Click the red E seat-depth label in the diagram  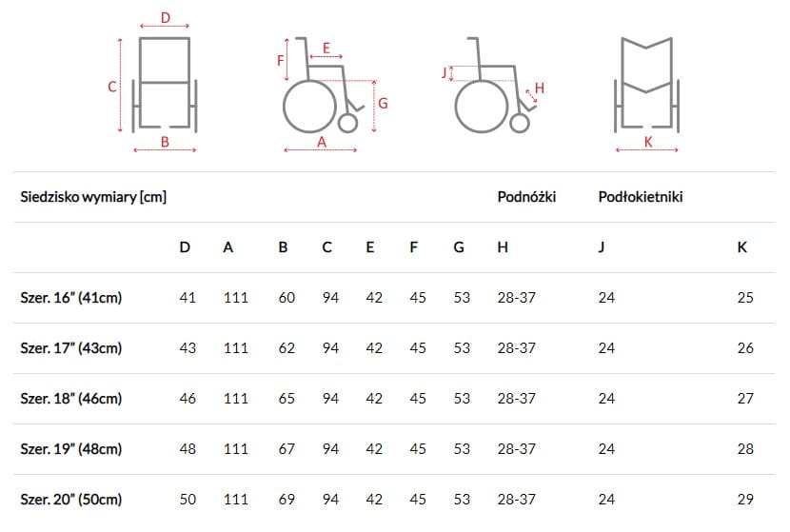point(326,48)
